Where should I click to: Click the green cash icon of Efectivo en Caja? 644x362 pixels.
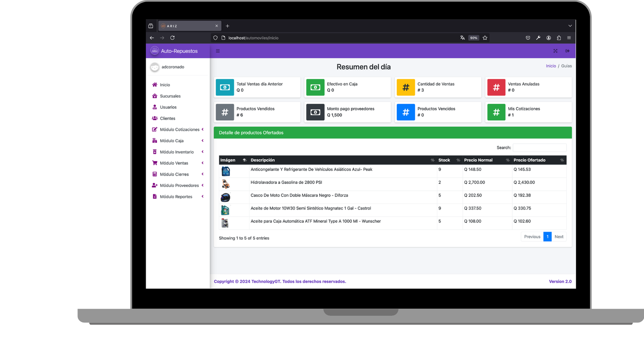pyautogui.click(x=315, y=87)
